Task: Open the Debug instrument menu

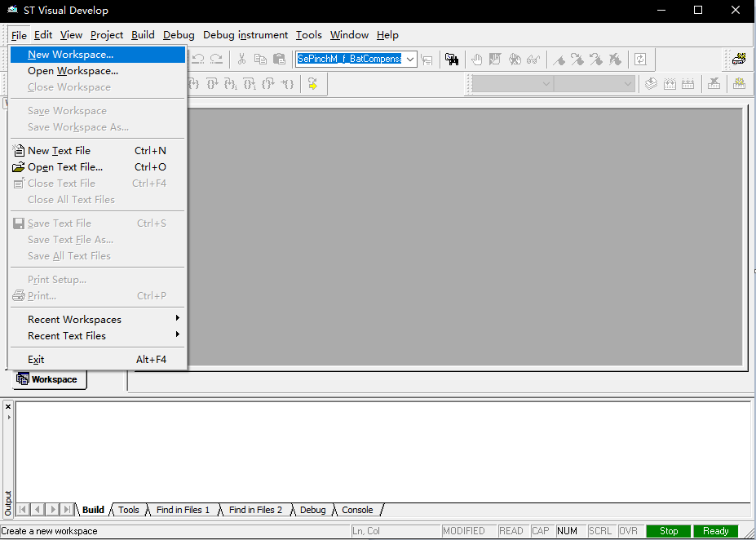Action: pos(245,35)
